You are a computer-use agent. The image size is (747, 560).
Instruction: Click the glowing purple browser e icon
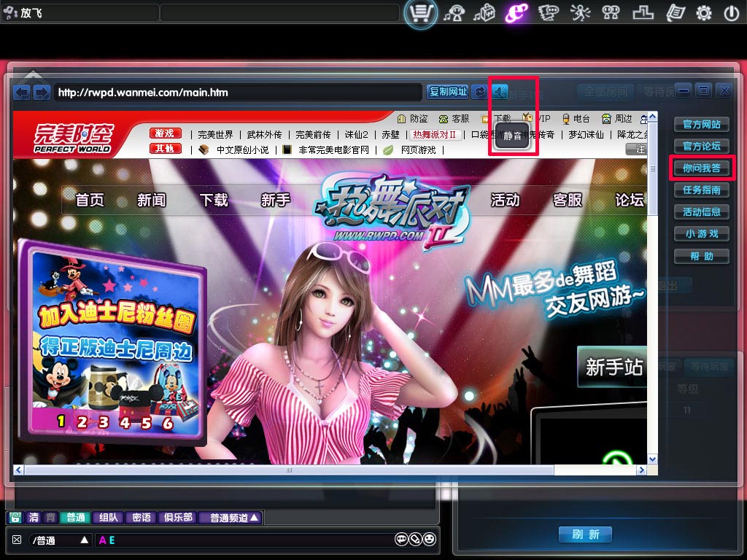click(x=516, y=13)
